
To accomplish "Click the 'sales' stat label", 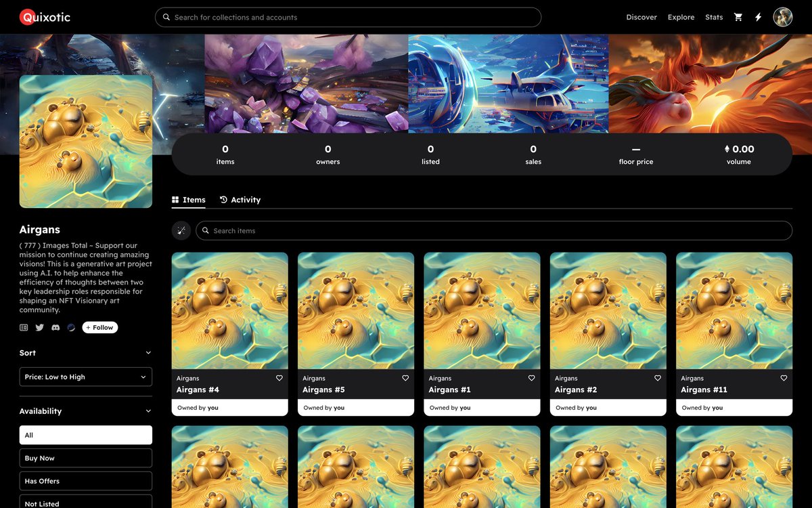I will [x=533, y=162].
